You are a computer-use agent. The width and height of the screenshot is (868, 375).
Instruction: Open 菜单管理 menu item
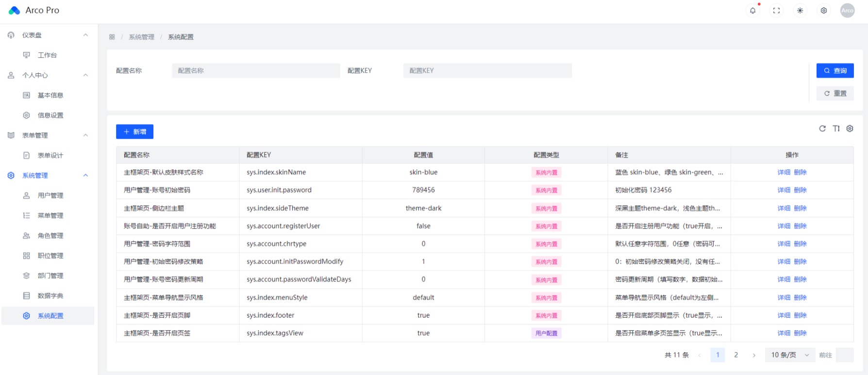48,215
